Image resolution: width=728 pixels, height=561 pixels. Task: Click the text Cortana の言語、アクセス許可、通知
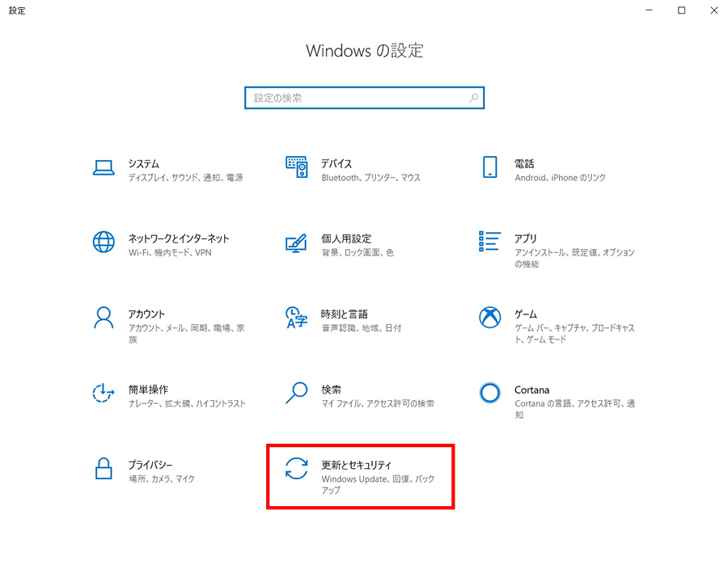tap(575, 409)
